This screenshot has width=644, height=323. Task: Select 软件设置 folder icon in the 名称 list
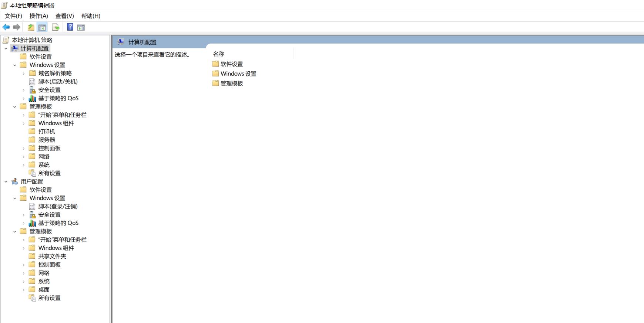tap(216, 64)
